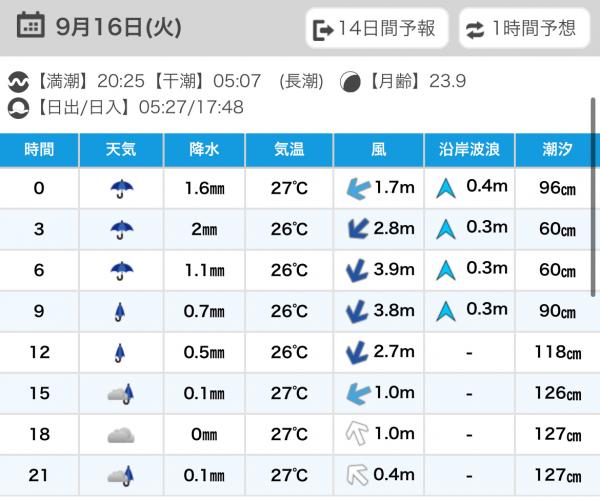Click the tide wave icon near 満潮
The width and height of the screenshot is (600, 500).
[x=17, y=82]
